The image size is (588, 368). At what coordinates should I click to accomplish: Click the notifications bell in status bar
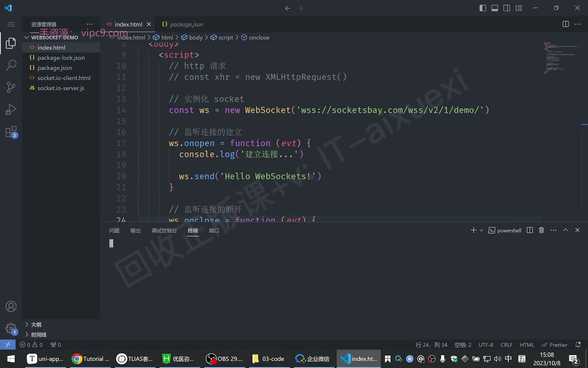[x=578, y=345]
